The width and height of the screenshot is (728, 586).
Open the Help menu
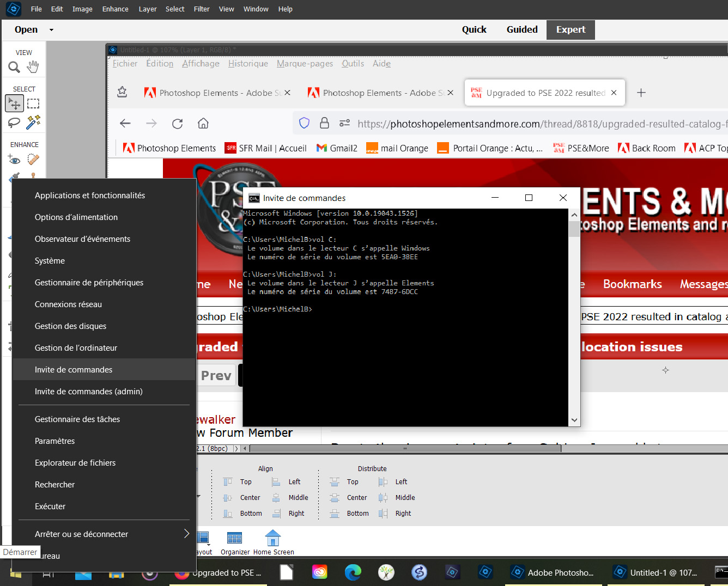point(286,9)
